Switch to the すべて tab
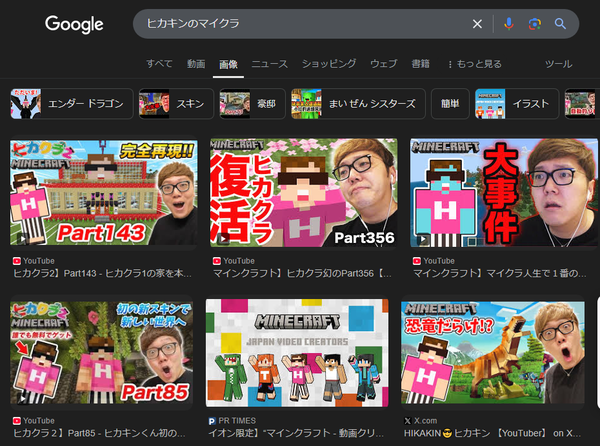The image size is (600, 446). tap(159, 63)
